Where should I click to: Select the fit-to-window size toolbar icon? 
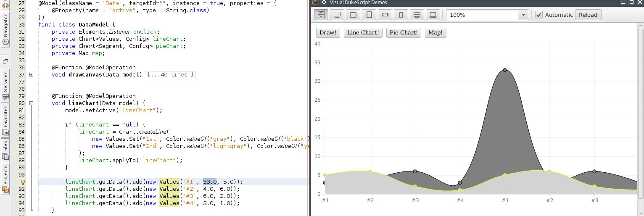coord(321,15)
